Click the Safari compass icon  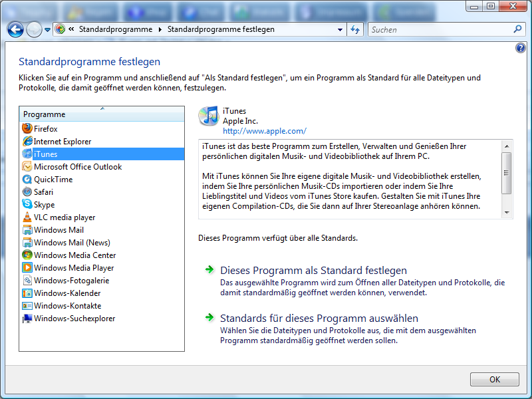(x=27, y=192)
